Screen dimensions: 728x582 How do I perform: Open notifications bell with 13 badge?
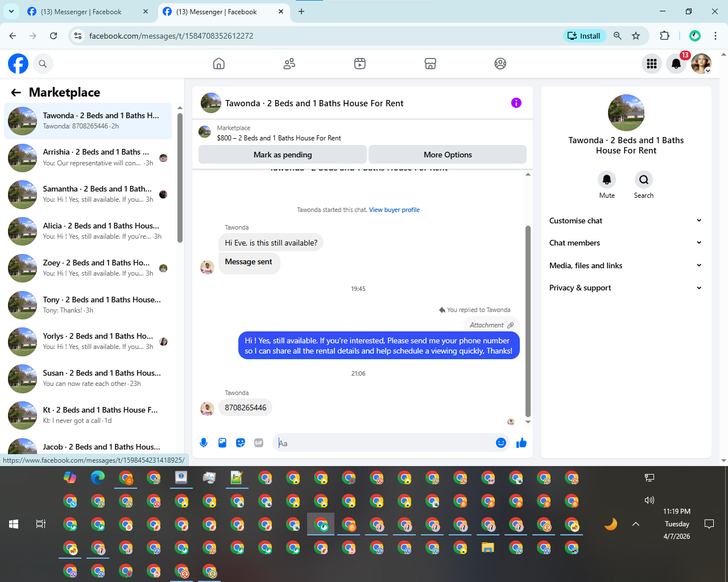click(x=676, y=64)
